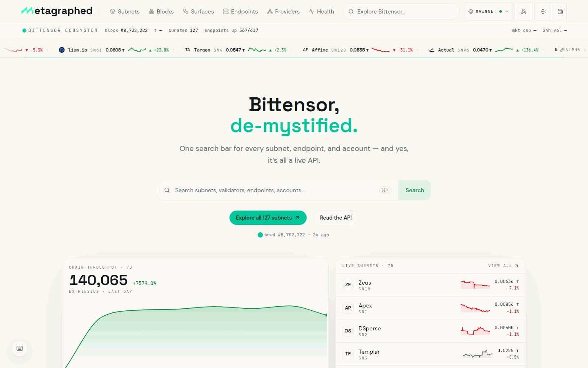Open the webhook icon button in header

tap(523, 11)
